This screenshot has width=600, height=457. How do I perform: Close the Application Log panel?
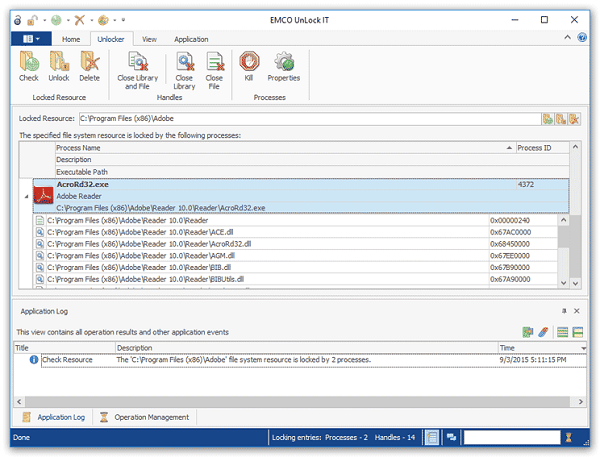click(x=576, y=311)
